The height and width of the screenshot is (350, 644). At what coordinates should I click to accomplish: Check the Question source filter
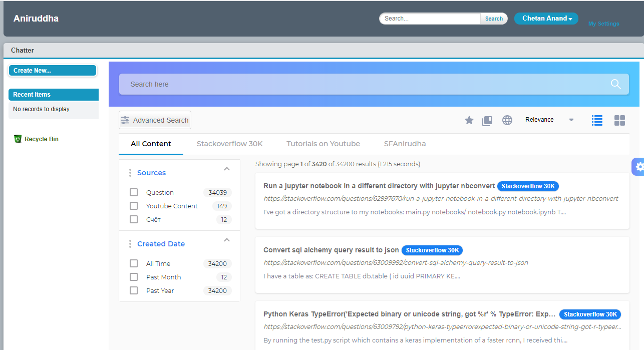tap(134, 192)
